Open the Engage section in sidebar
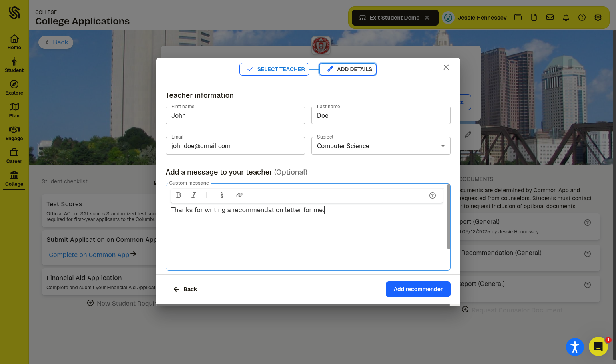616x364 pixels. click(x=14, y=133)
